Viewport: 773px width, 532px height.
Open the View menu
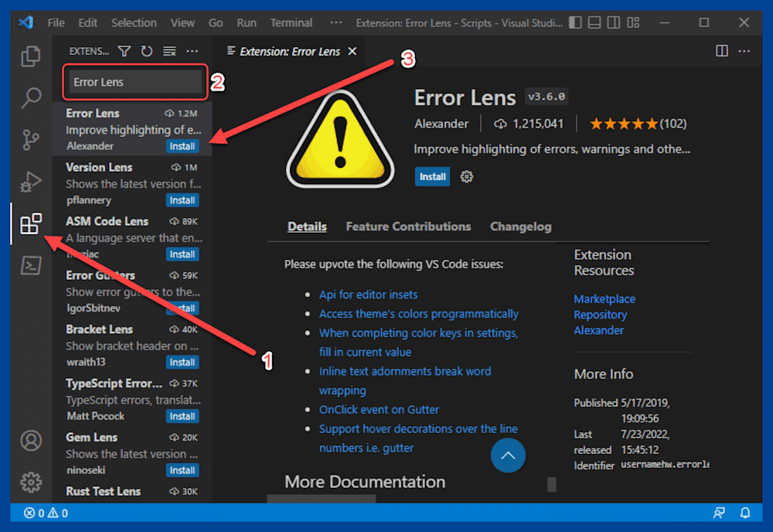coord(182,22)
